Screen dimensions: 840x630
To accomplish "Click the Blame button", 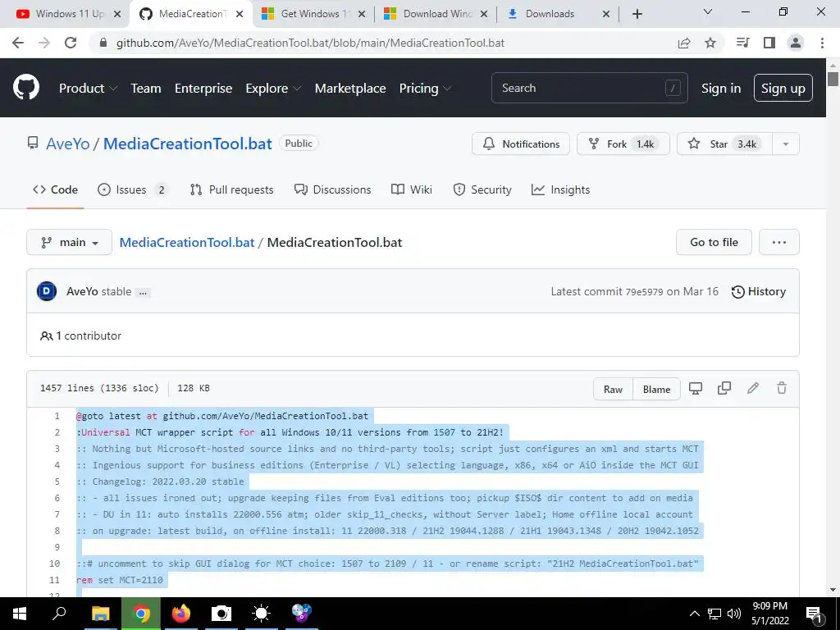I will tap(657, 389).
